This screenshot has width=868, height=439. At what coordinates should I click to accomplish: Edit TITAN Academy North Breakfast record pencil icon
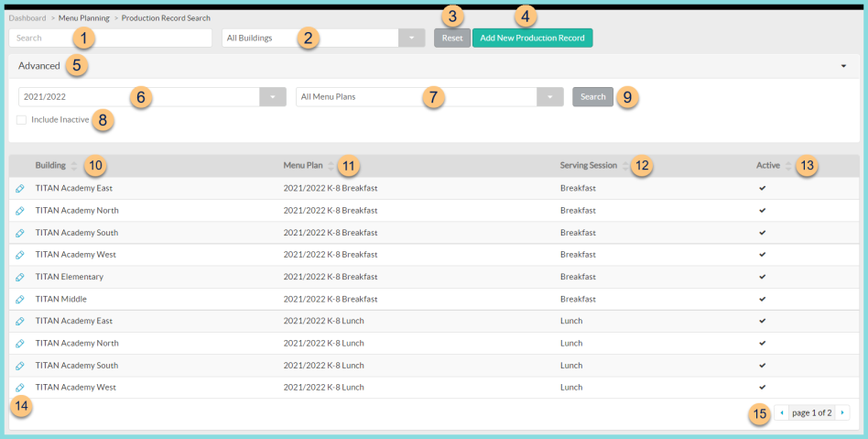point(20,211)
